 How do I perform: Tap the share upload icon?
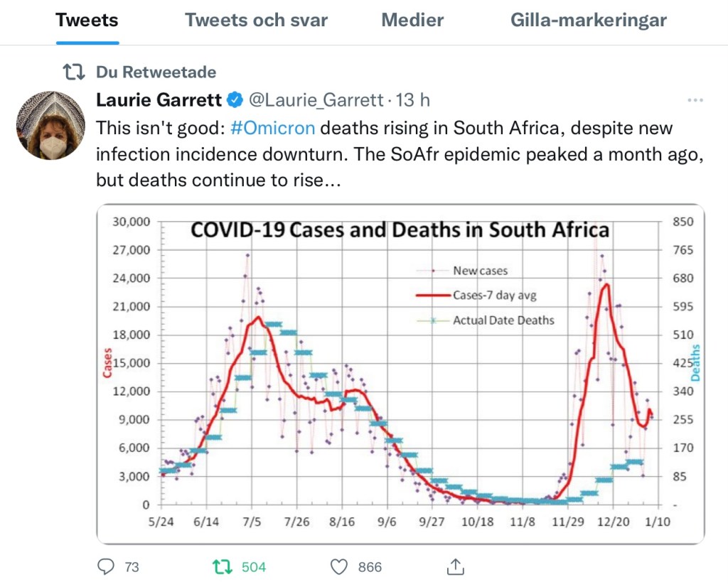click(456, 566)
